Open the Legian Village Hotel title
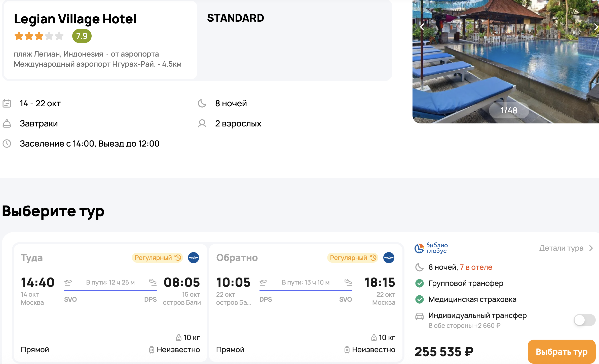 coord(75,19)
